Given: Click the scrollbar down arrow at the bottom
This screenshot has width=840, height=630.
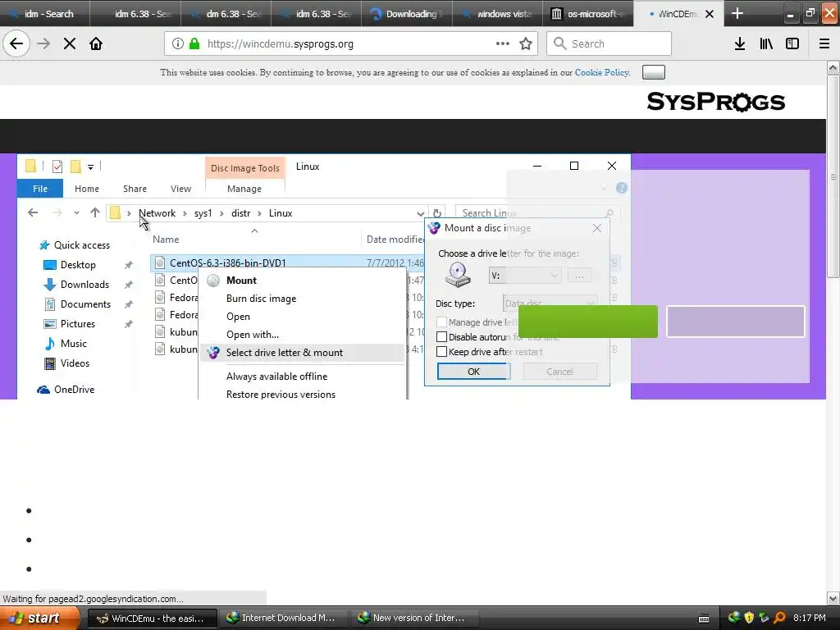Looking at the screenshot, I should (833, 598).
